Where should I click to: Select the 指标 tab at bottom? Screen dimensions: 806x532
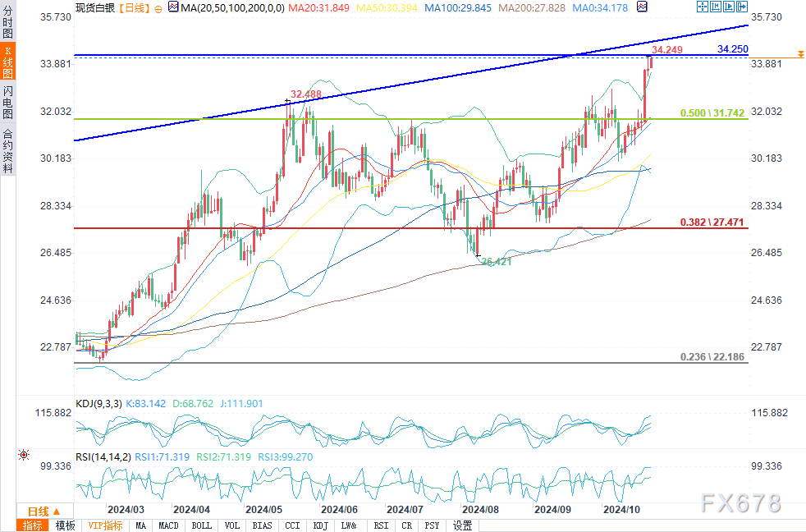[x=32, y=525]
